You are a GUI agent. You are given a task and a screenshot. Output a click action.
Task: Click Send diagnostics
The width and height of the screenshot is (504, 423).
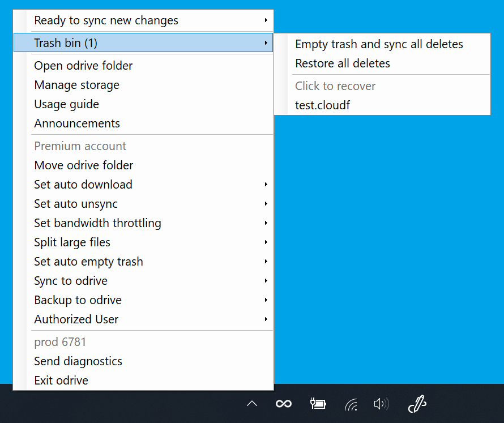(143, 361)
